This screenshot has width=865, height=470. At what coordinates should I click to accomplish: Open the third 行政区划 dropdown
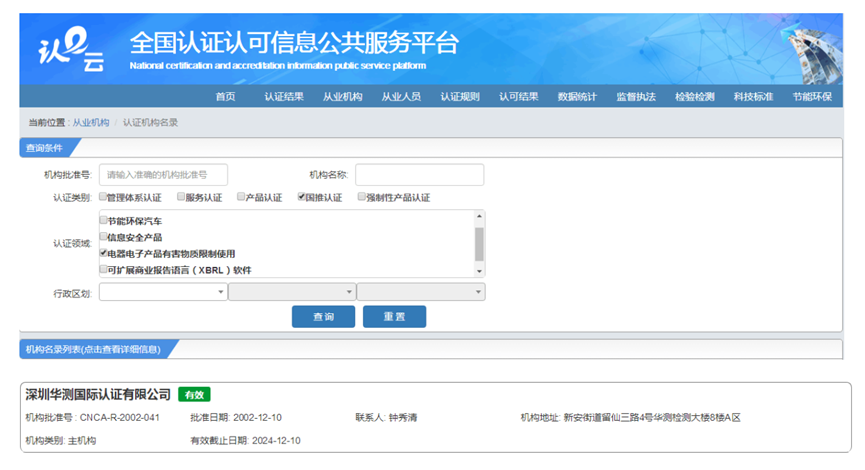coord(420,292)
